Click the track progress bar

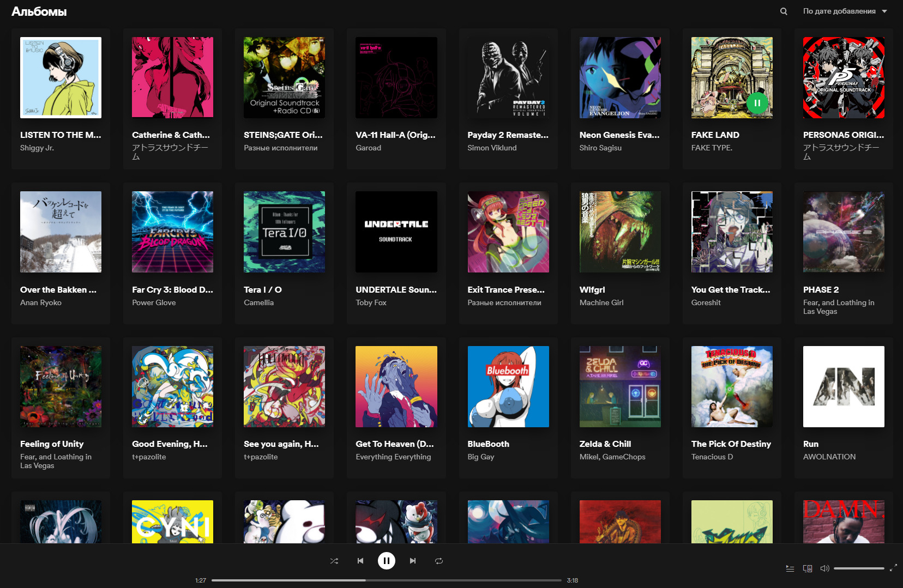(x=386, y=580)
